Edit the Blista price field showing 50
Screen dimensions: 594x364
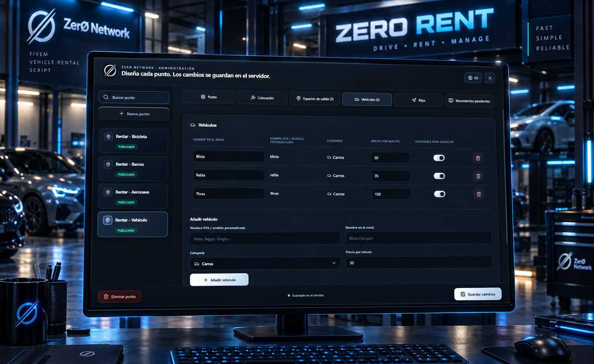[390, 158]
